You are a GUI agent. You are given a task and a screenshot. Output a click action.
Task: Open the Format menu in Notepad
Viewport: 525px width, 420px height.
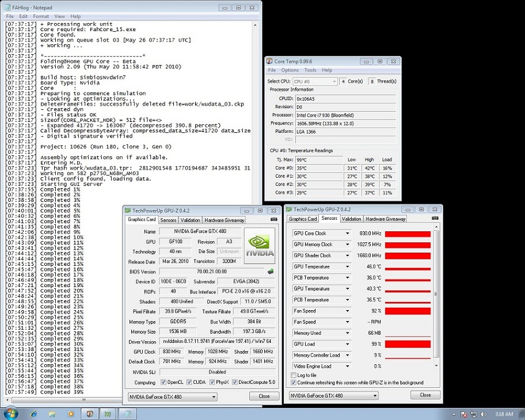coord(41,17)
